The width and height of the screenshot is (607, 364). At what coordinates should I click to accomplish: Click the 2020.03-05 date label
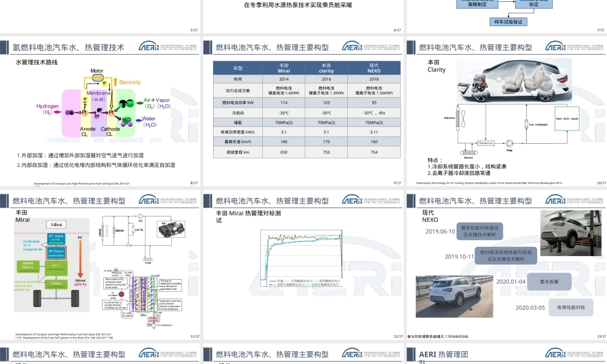(530, 308)
